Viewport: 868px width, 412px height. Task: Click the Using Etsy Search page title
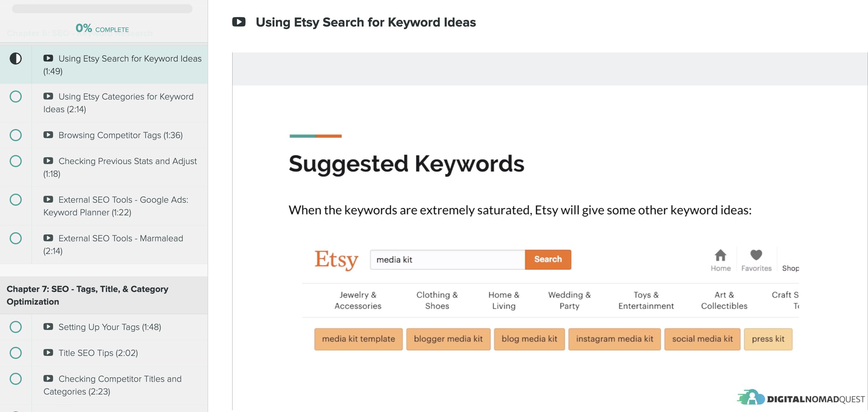point(366,22)
